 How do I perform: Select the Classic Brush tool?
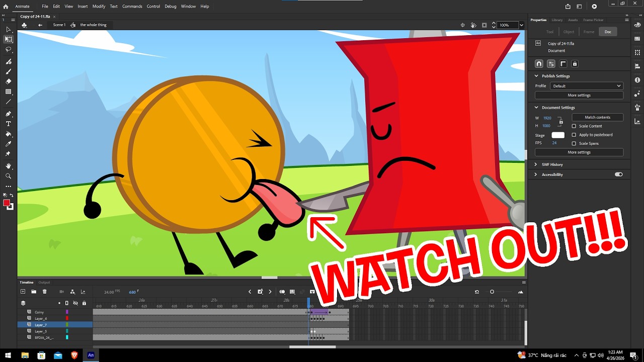pos(8,71)
